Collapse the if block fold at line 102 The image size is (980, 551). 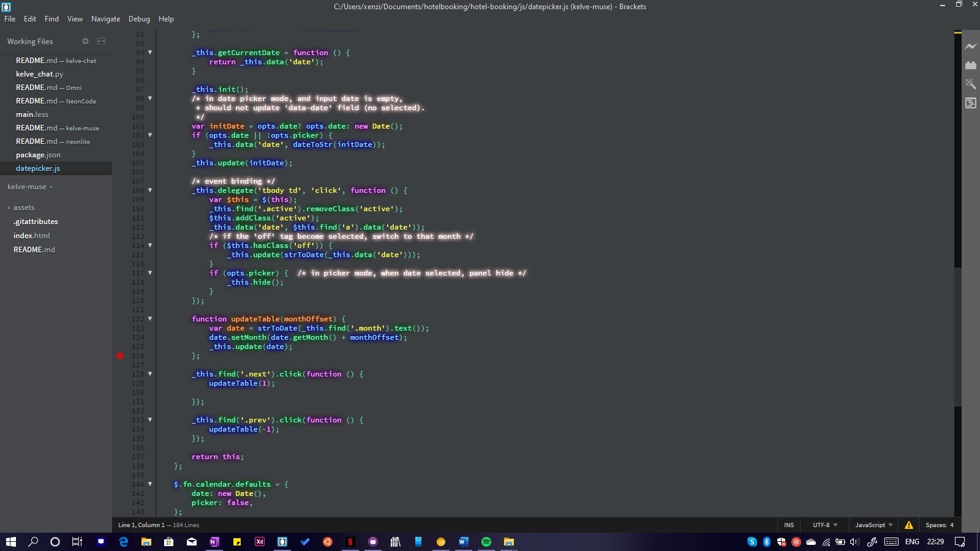point(150,135)
